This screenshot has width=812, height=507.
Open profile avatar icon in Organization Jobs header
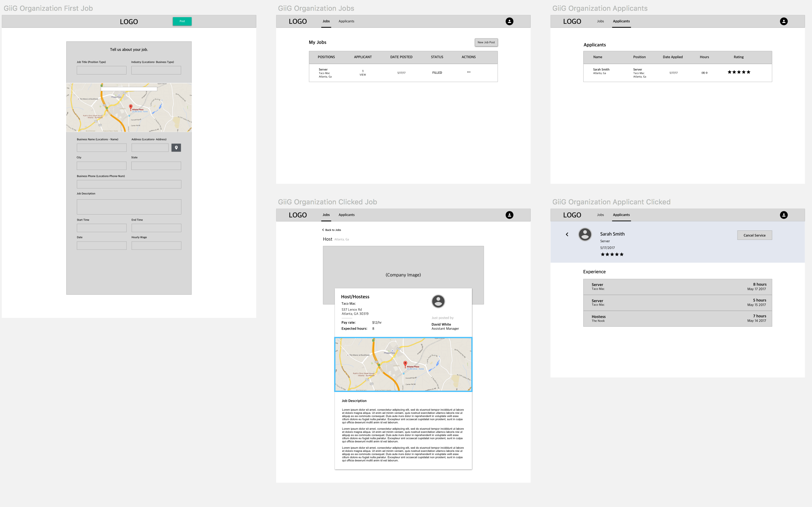(x=509, y=22)
